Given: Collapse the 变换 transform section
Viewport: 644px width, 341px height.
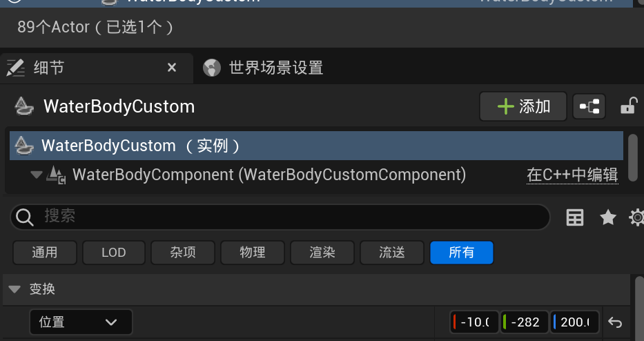Looking at the screenshot, I should [x=14, y=289].
